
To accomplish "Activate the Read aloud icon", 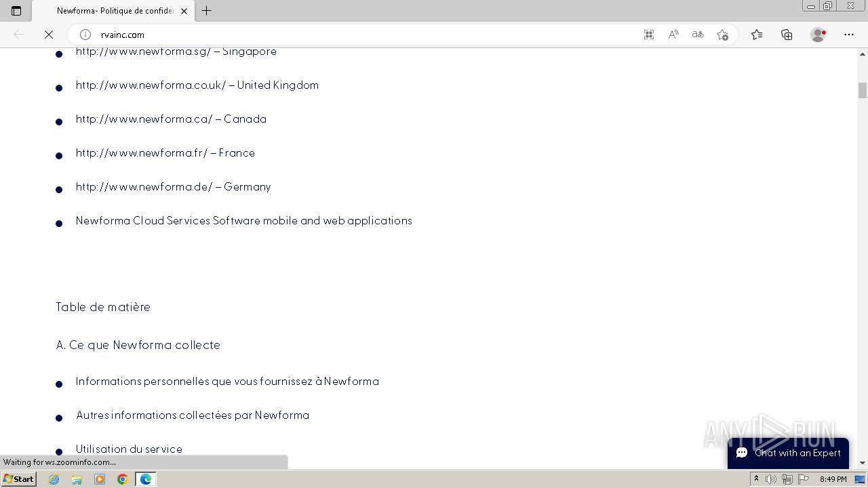I will (x=673, y=35).
